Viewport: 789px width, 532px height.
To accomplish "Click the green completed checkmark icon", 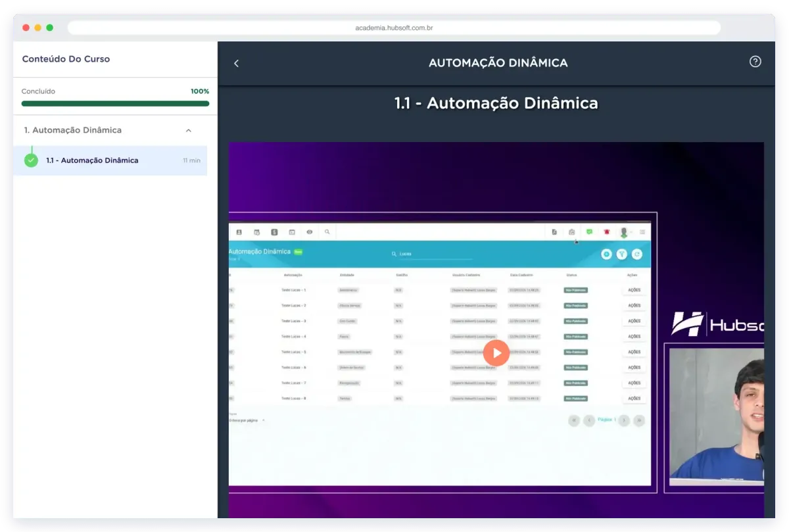I will (x=31, y=160).
